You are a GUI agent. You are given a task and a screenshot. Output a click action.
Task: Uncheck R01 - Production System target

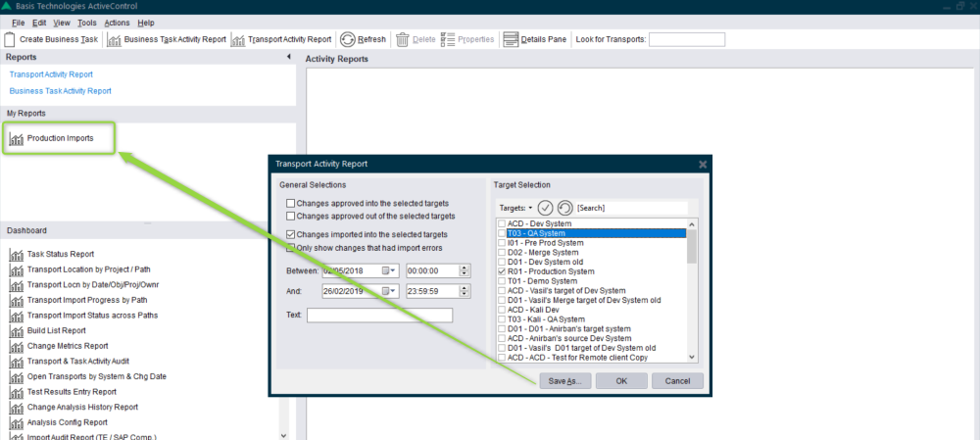click(501, 271)
